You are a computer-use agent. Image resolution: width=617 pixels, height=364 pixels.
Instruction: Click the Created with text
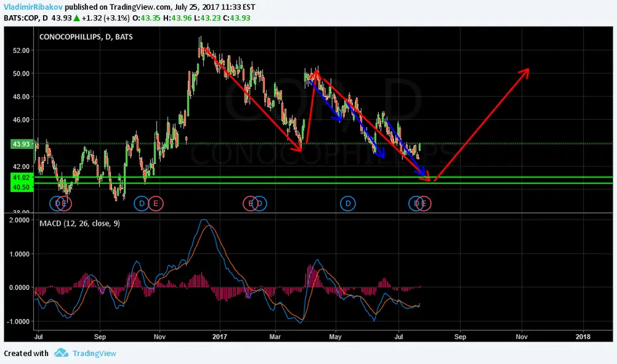[x=26, y=353]
